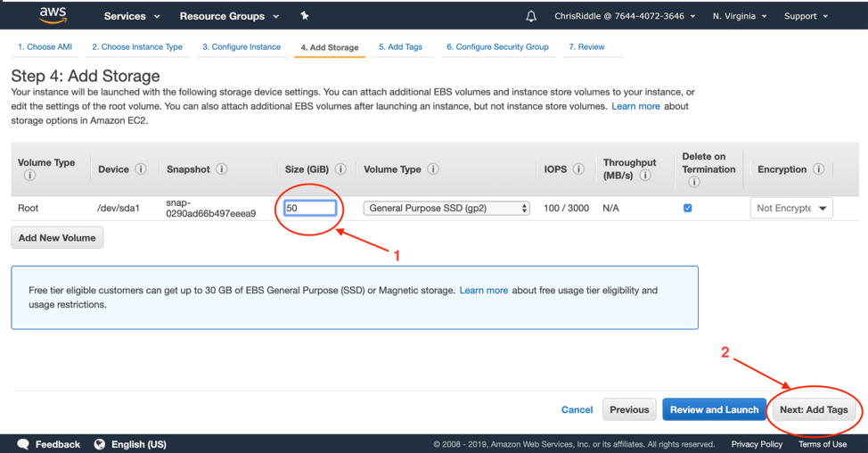Open the Services menu
The height and width of the screenshot is (453, 868).
[131, 16]
